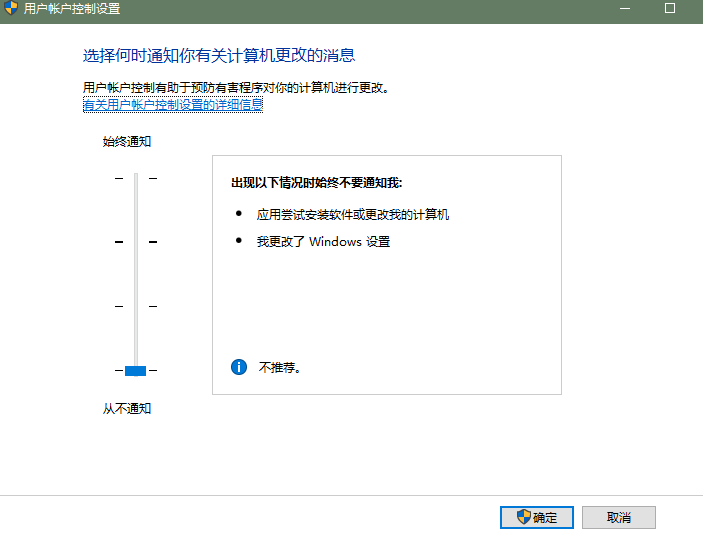Screen dimensions: 703x541
Task: Set slider to second notch from top
Action: (x=136, y=242)
